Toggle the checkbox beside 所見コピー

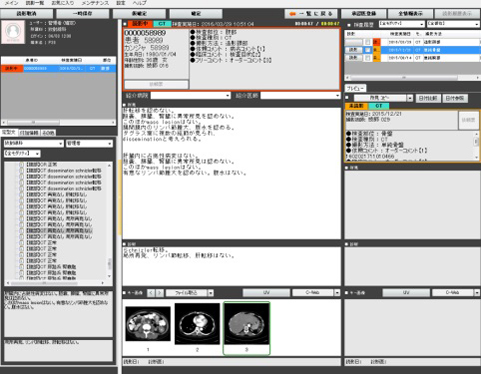(348, 98)
